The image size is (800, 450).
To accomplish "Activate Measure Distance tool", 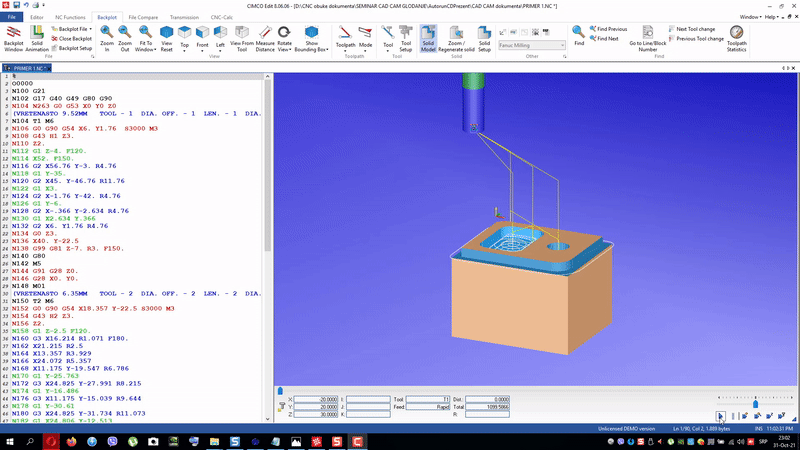I will tap(265, 39).
